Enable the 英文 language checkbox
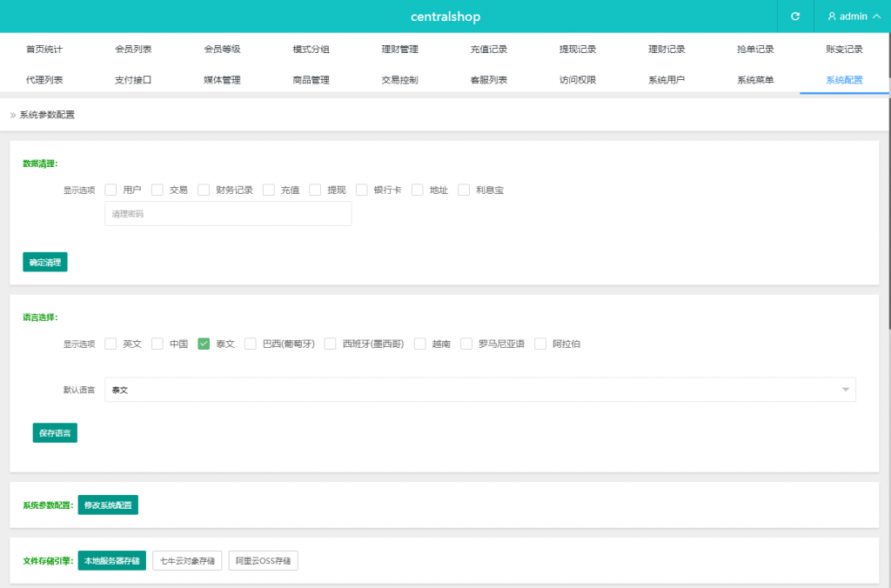Image resolution: width=891 pixels, height=588 pixels. click(x=111, y=344)
